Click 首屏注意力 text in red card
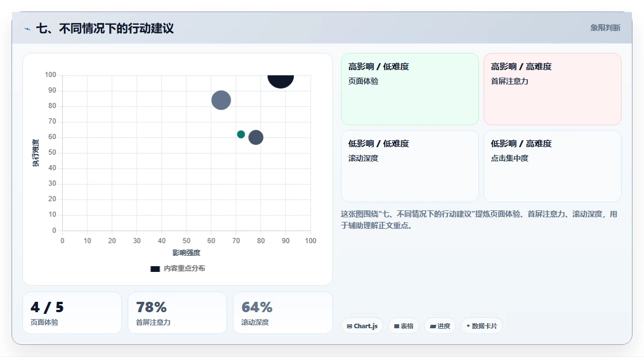 point(509,81)
